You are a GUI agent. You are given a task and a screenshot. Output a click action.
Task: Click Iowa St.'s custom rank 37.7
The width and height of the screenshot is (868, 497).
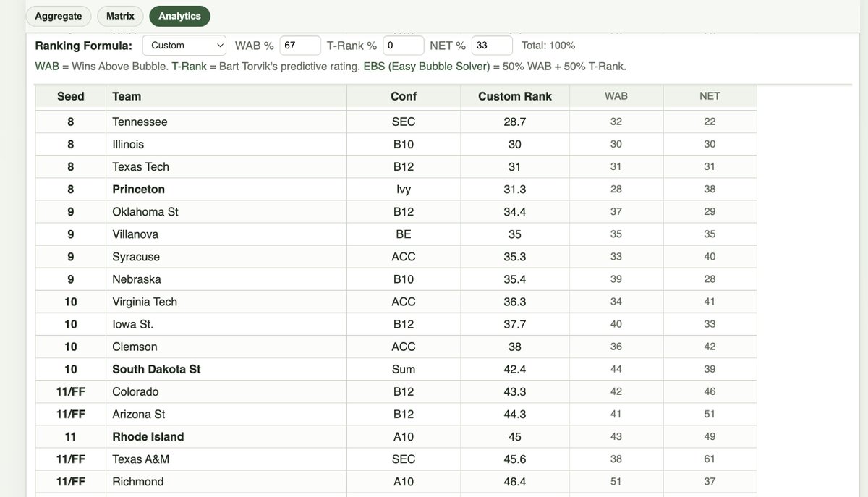tap(515, 323)
